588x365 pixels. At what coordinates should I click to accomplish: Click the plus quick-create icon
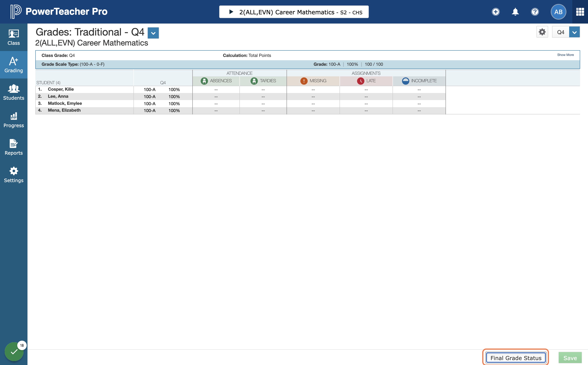tap(496, 12)
